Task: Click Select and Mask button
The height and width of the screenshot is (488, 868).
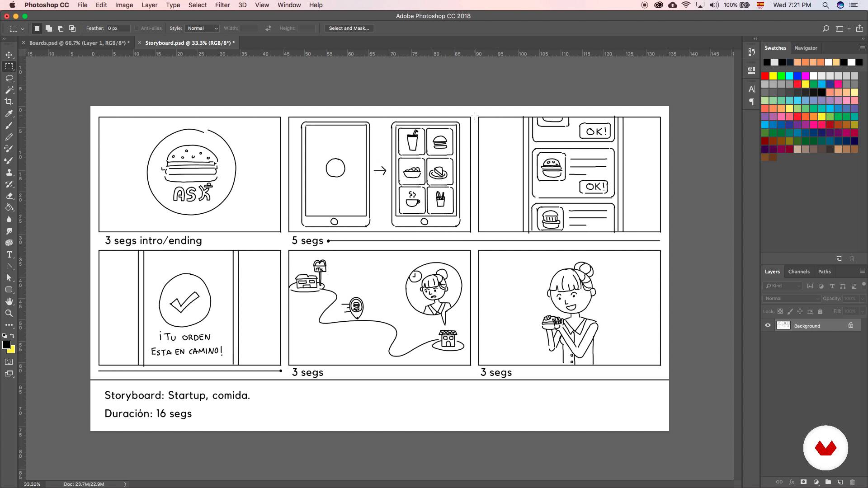Action: [349, 28]
